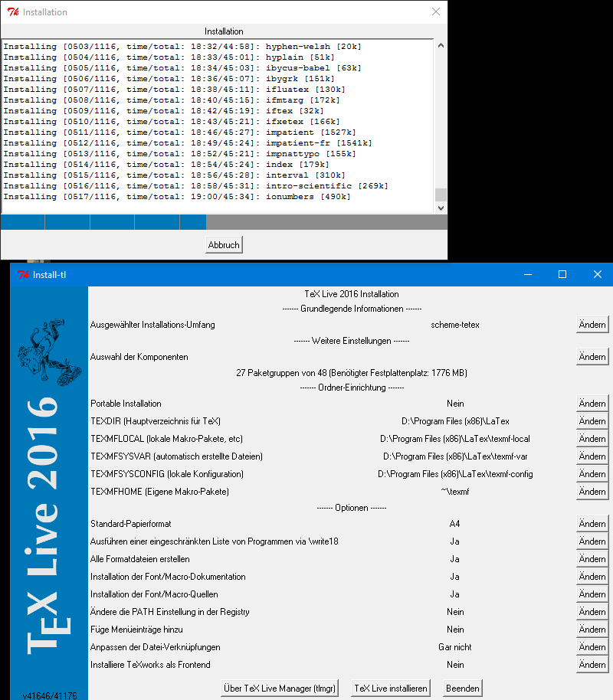Click the ~\texmf value
Image resolution: width=613 pixels, height=700 pixels.
pyautogui.click(x=455, y=492)
